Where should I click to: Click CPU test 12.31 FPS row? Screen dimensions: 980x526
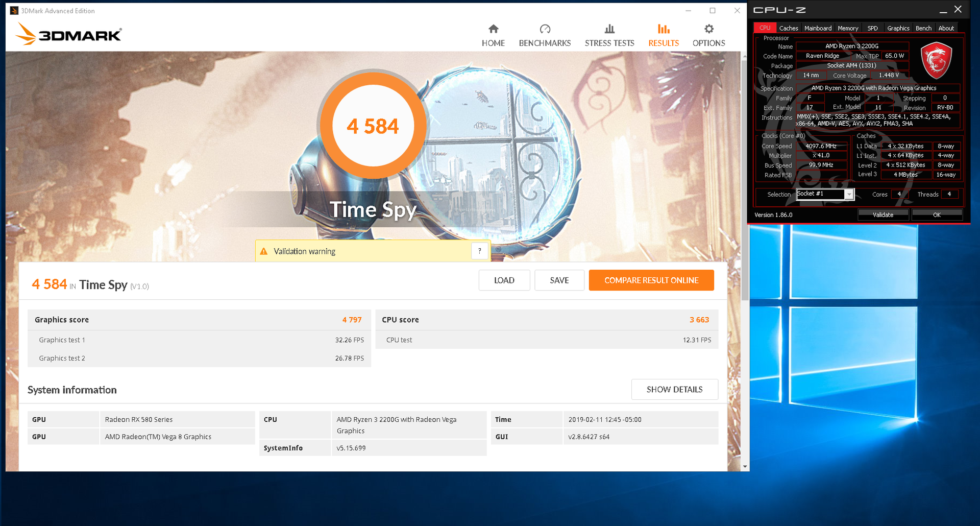click(x=547, y=340)
